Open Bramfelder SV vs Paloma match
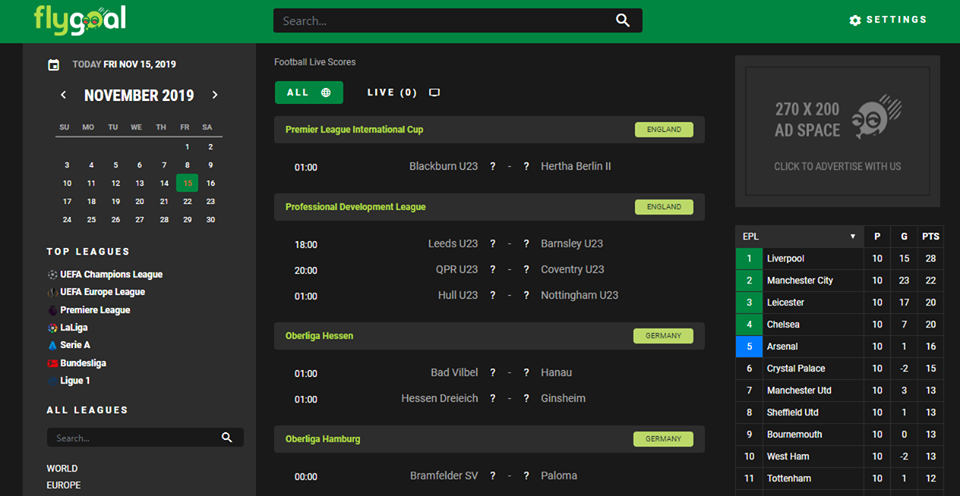 tap(489, 476)
